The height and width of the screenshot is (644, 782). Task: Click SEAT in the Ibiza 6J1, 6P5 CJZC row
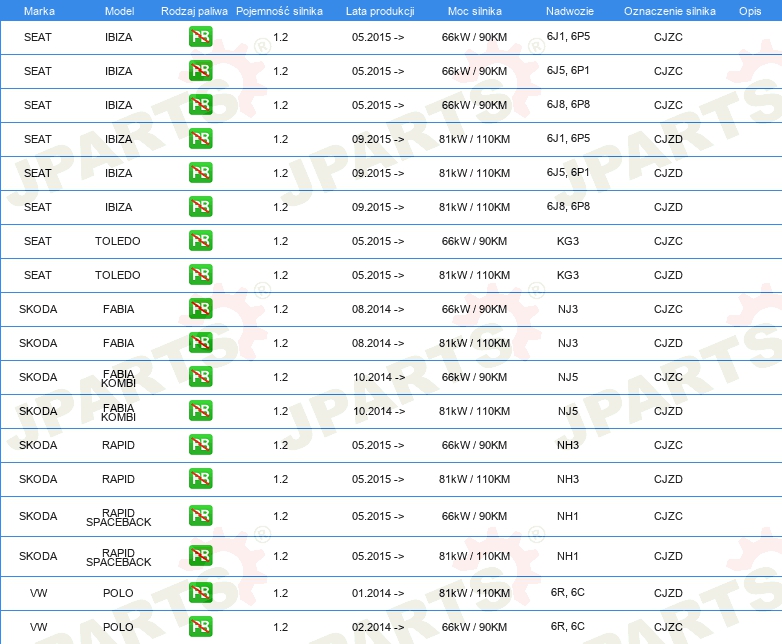click(x=38, y=37)
